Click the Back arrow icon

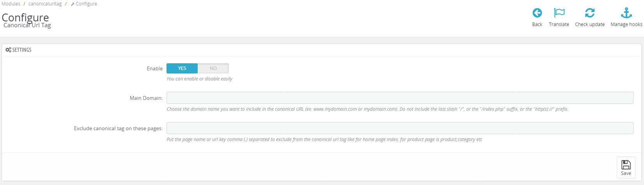tap(537, 13)
